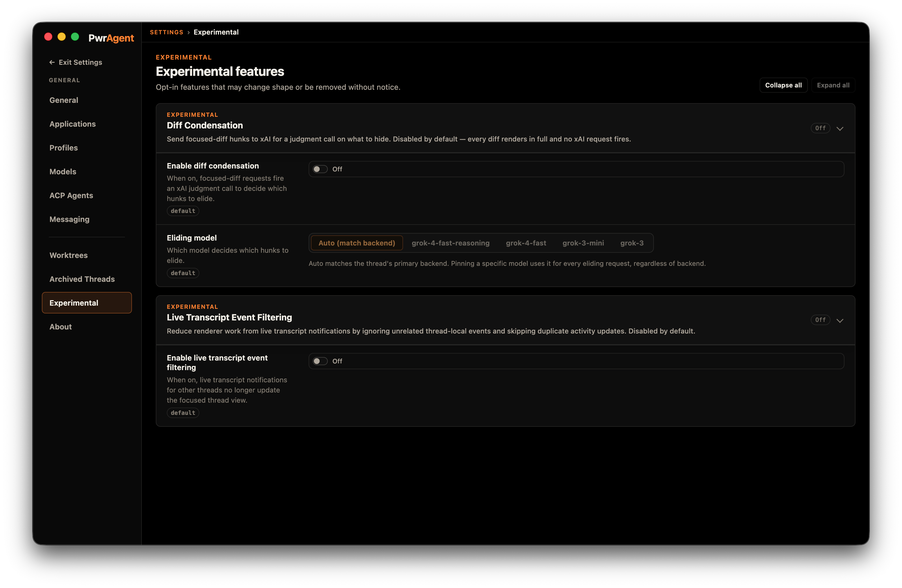Select grok-3 eliding model option

[632, 243]
